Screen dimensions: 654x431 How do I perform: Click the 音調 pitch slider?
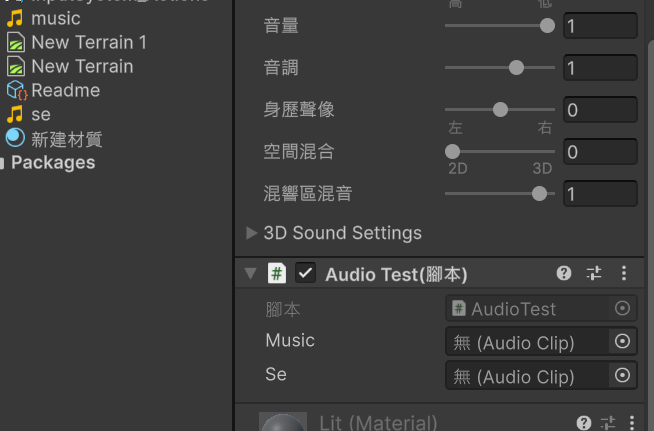[x=500, y=68]
